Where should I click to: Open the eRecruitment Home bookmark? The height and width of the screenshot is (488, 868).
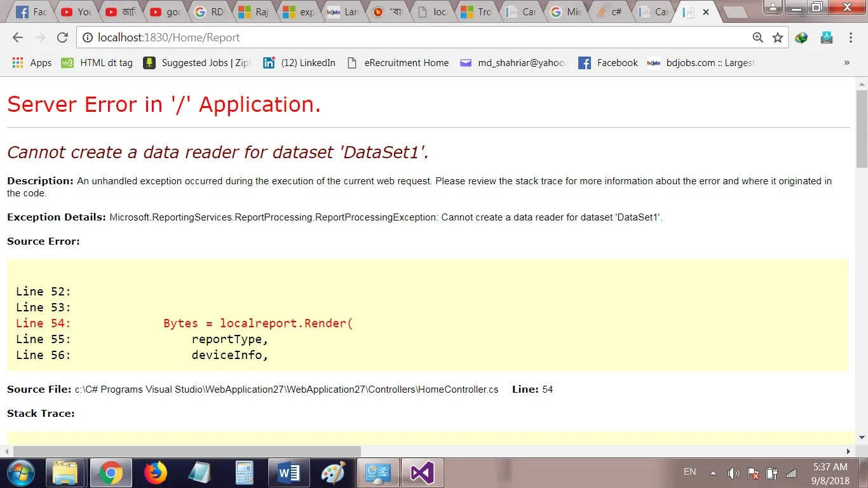397,63
